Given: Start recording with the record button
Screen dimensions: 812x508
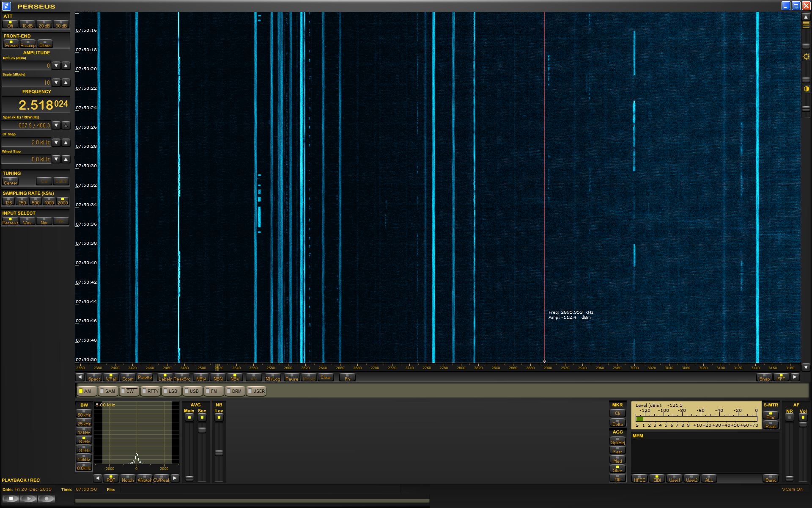Looking at the screenshot, I should coord(47,499).
